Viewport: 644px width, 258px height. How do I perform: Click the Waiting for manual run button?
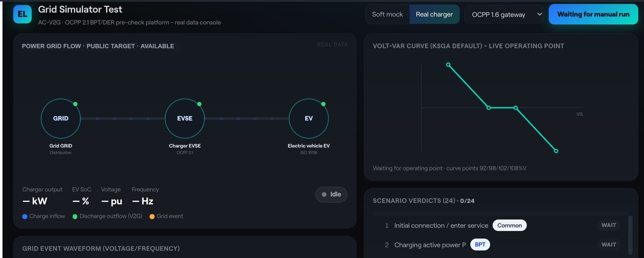tap(593, 14)
